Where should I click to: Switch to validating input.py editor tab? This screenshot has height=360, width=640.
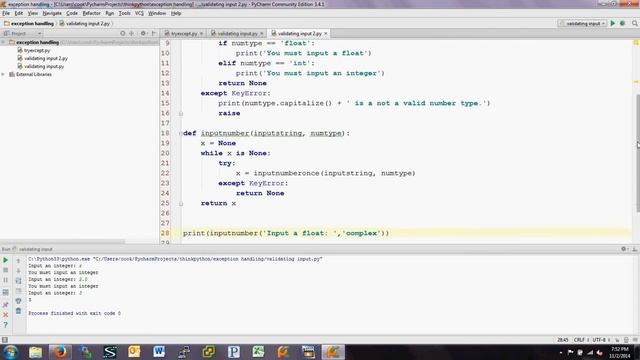237,33
